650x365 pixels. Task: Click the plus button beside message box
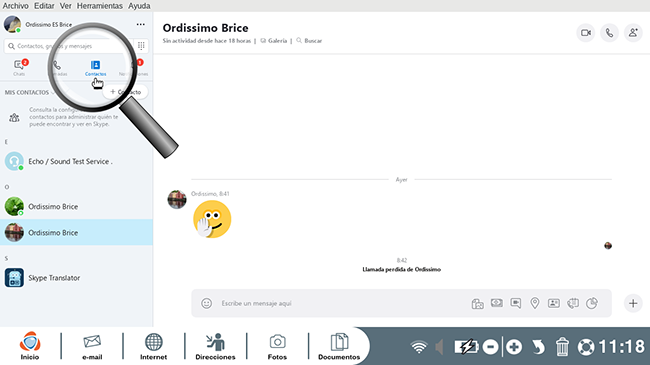[x=633, y=303]
